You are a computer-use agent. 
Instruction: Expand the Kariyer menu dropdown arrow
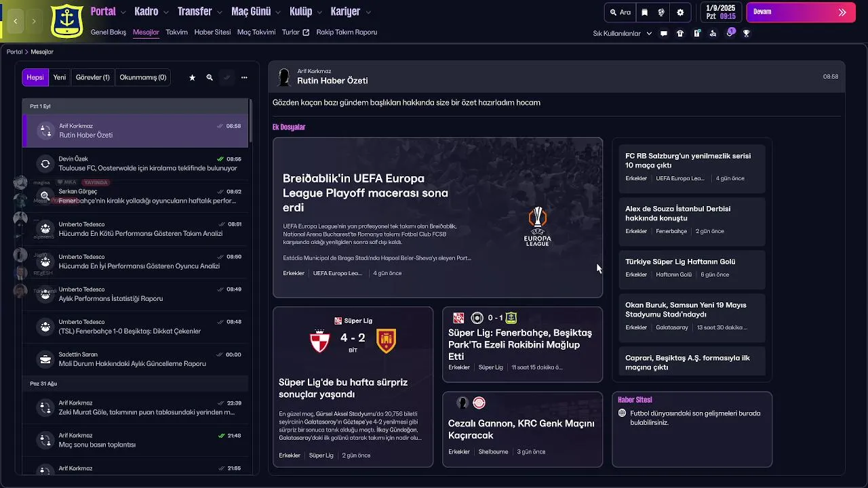pos(368,12)
